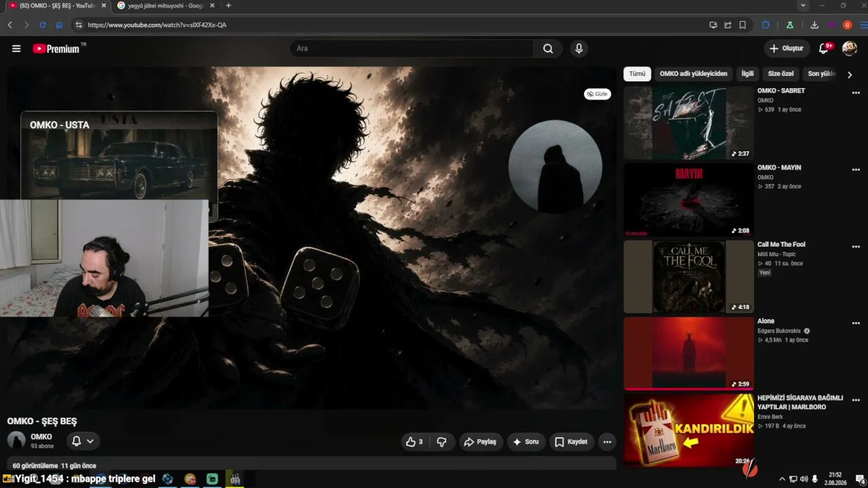
Task: Open the blue extensions puzzle icon
Action: [x=766, y=25]
